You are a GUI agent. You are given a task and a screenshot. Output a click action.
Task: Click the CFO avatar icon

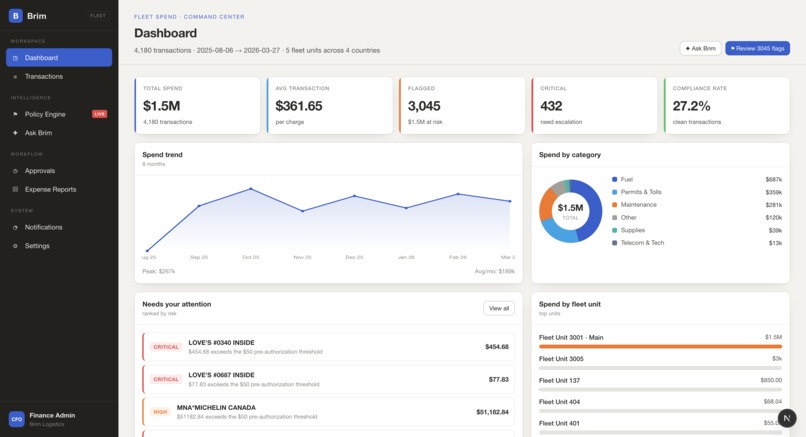pos(16,419)
